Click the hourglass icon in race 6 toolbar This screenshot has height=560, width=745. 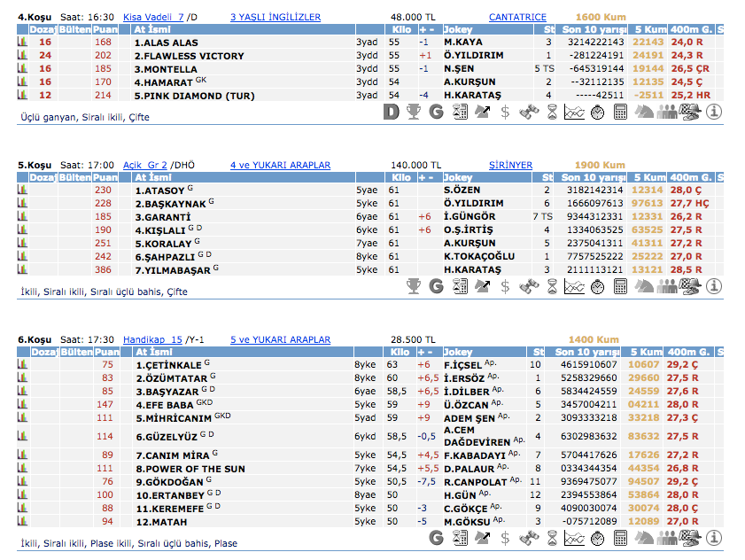(x=552, y=539)
